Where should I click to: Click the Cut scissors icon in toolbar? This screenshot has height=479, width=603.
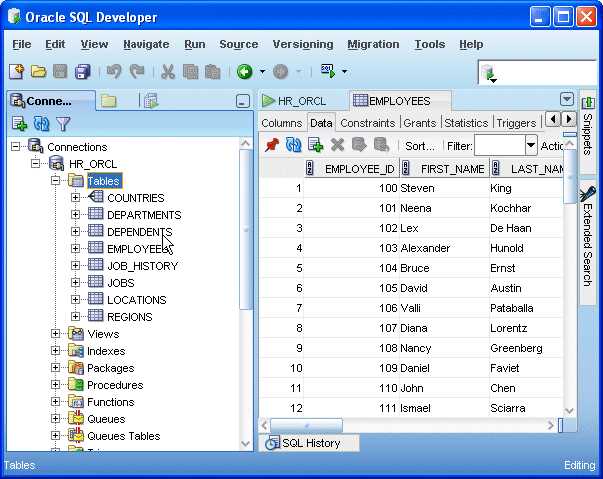168,72
